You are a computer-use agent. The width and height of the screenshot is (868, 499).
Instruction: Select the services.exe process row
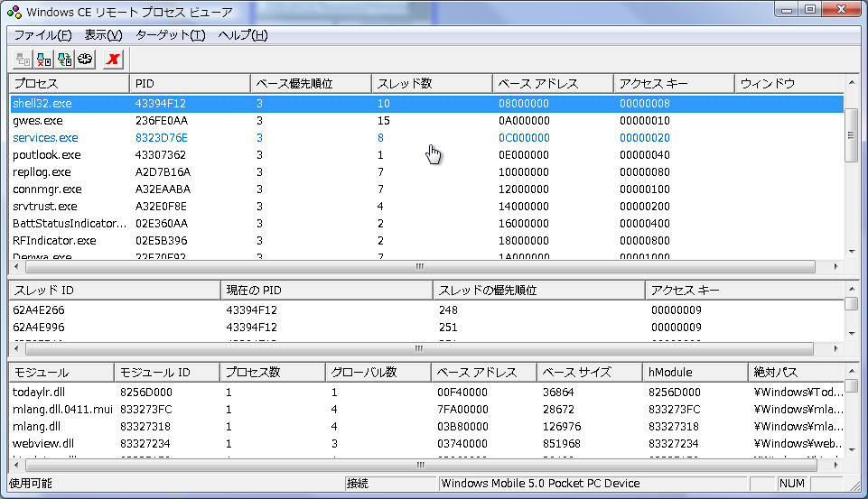(x=427, y=138)
